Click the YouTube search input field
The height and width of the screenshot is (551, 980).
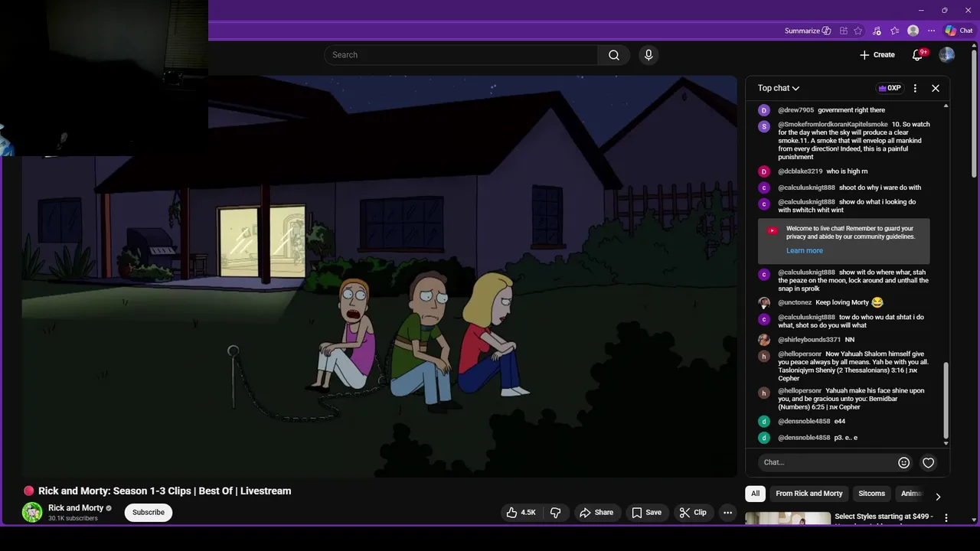point(461,55)
